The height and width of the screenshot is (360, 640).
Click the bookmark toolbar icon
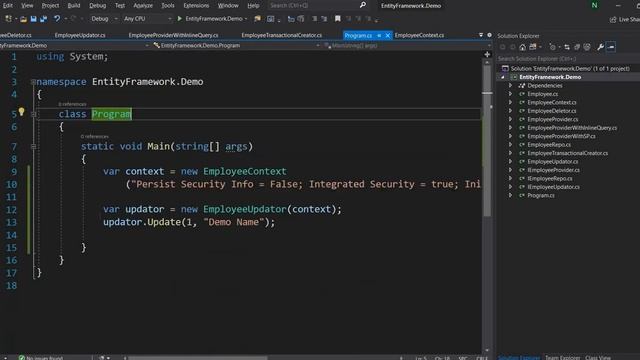click(338, 19)
